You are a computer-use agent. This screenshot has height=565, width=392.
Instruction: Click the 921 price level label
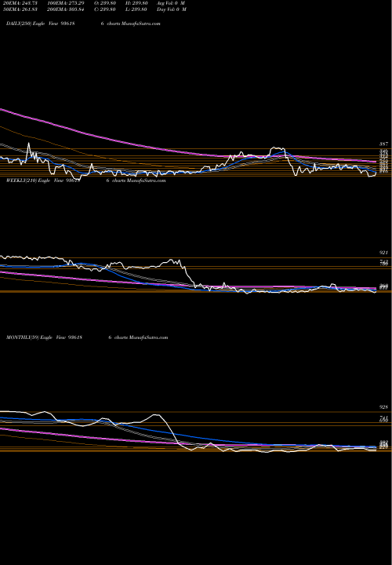point(383,253)
